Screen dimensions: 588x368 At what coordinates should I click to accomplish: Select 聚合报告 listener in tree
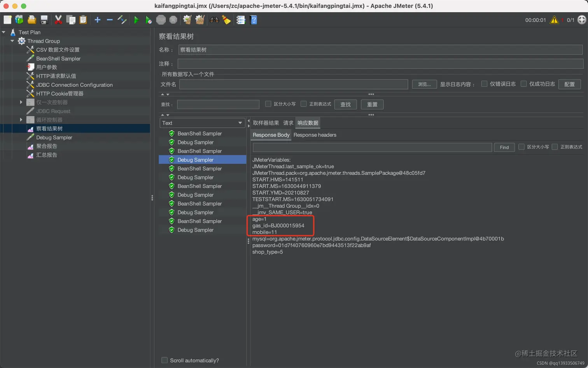(x=46, y=146)
